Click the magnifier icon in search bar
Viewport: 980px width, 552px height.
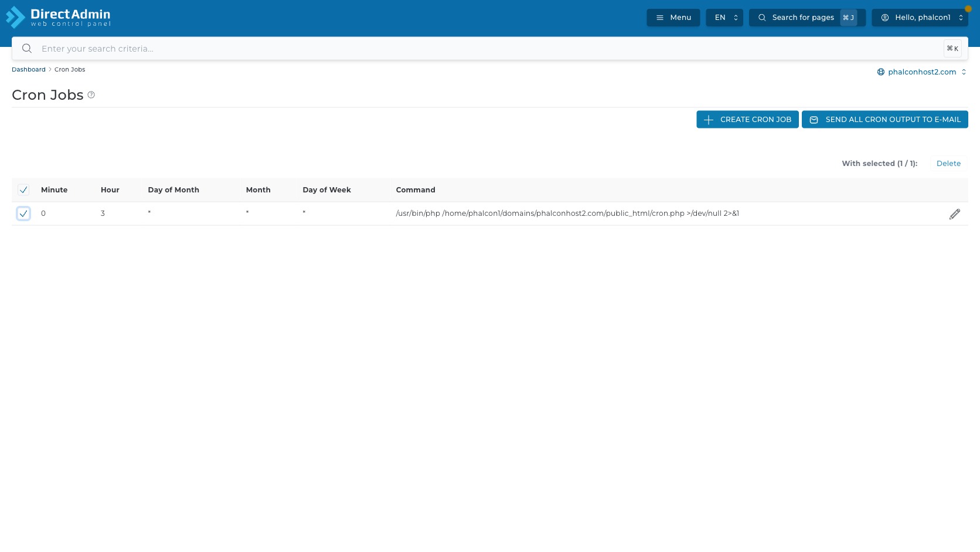[x=26, y=49]
